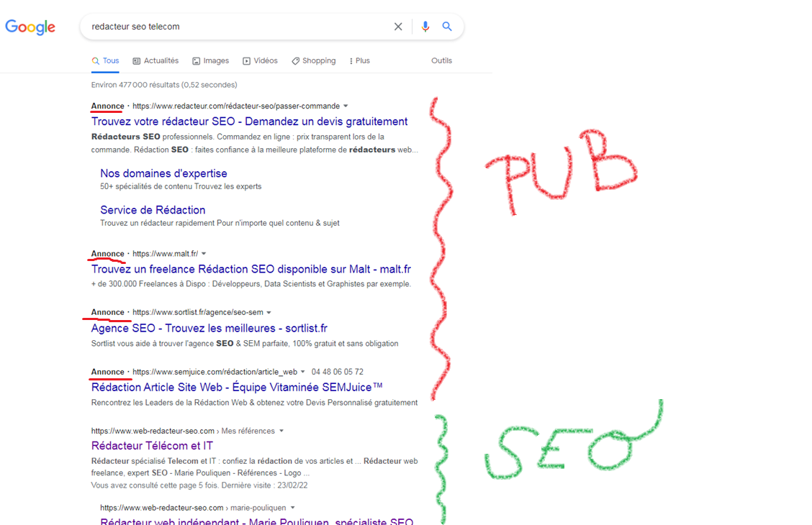812x525 pixels.
Task: Expand the redacteur.com ad URL dropdown arrow
Action: point(346,106)
